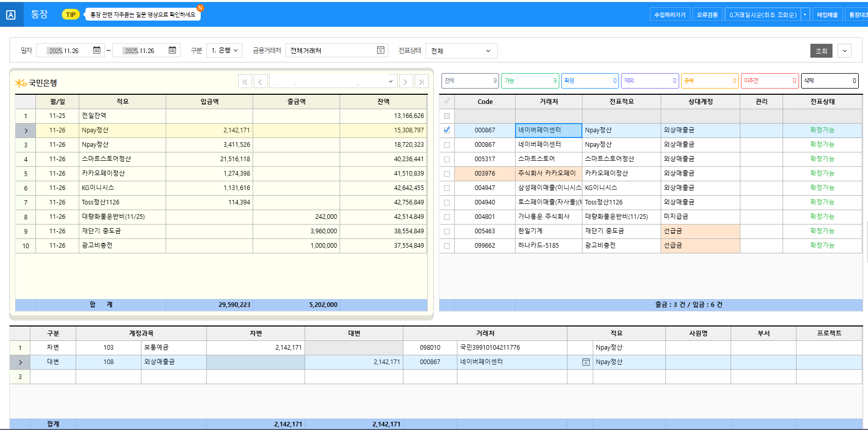Click the 오류검증 button
Screen dimensions: 868x430
(x=707, y=15)
